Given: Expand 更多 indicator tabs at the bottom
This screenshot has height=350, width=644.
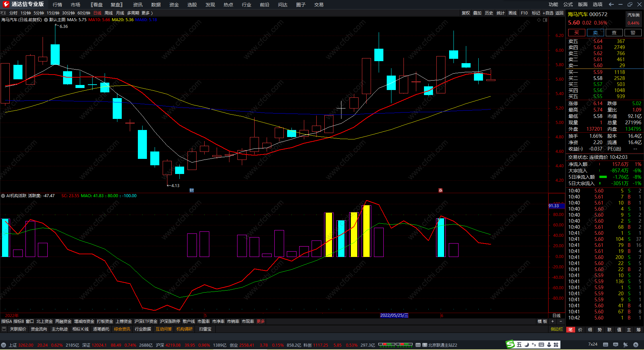Looking at the screenshot, I should (x=261, y=321).
